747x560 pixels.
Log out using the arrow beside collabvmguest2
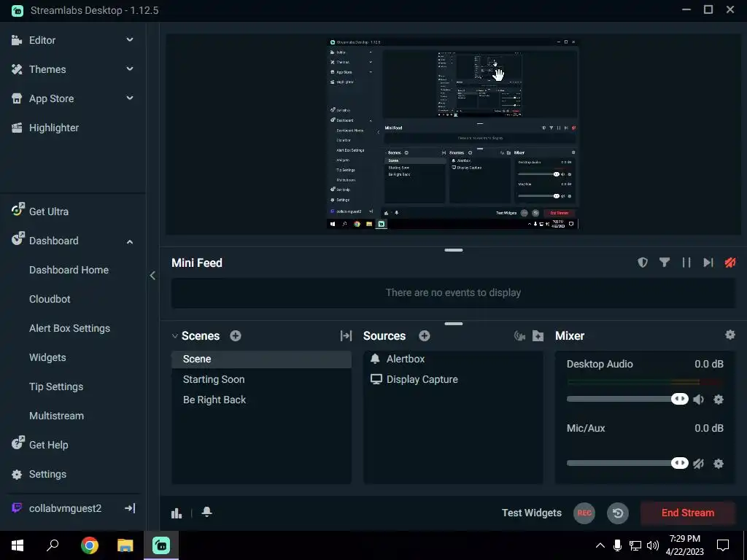130,508
